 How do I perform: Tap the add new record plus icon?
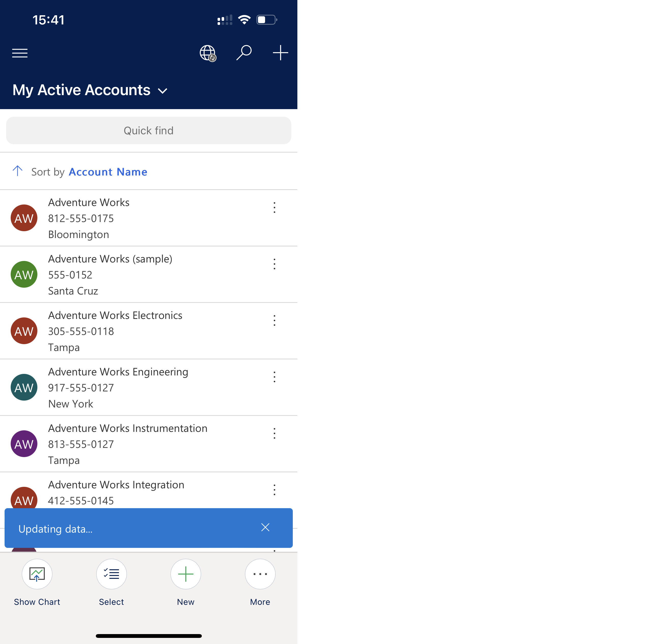[185, 574]
